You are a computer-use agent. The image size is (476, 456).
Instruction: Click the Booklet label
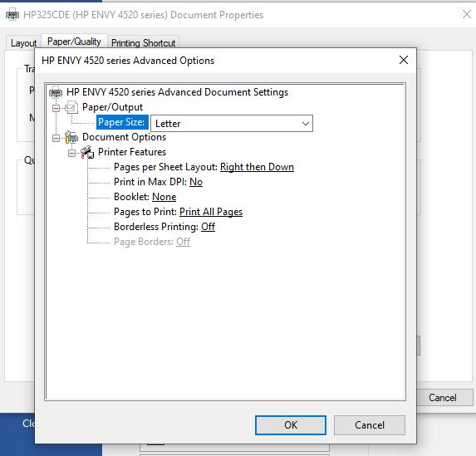[131, 197]
